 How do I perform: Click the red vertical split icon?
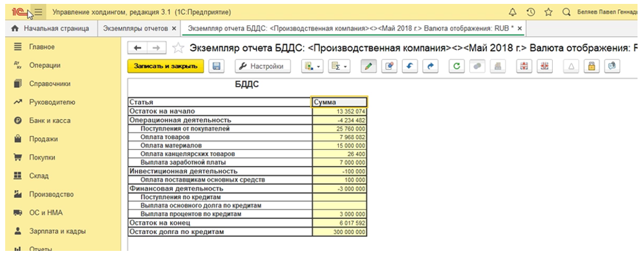(x=544, y=66)
